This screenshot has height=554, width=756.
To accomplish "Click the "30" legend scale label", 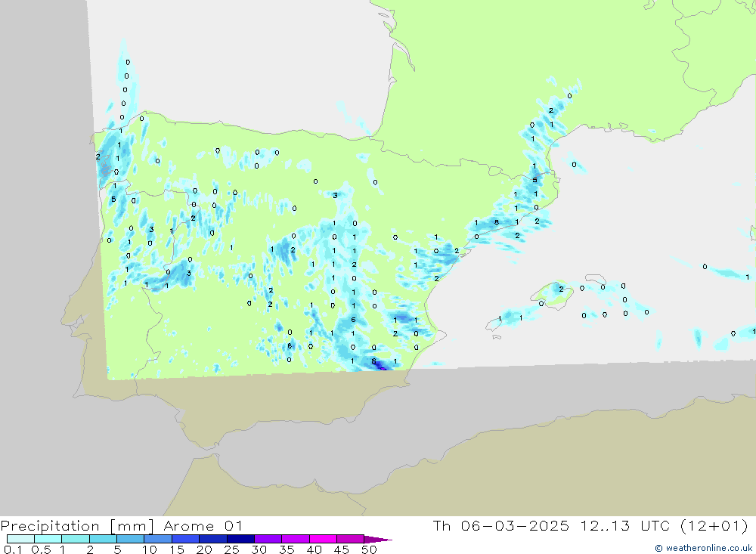I will pos(259,549).
